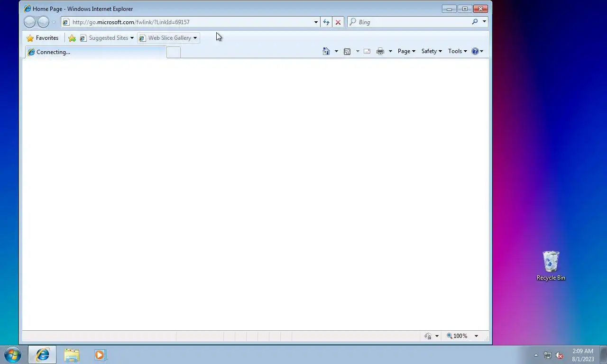Click the Protected Mode status icon
The width and height of the screenshot is (607, 364).
[428, 336]
